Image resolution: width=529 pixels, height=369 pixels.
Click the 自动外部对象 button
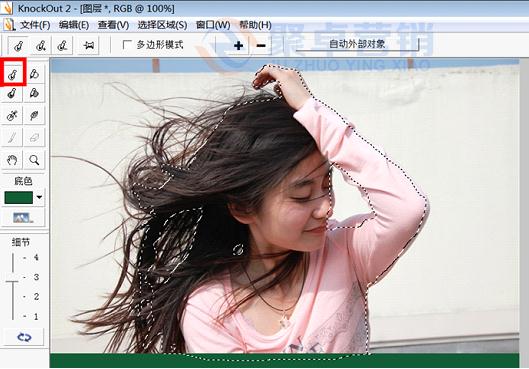click(x=357, y=44)
